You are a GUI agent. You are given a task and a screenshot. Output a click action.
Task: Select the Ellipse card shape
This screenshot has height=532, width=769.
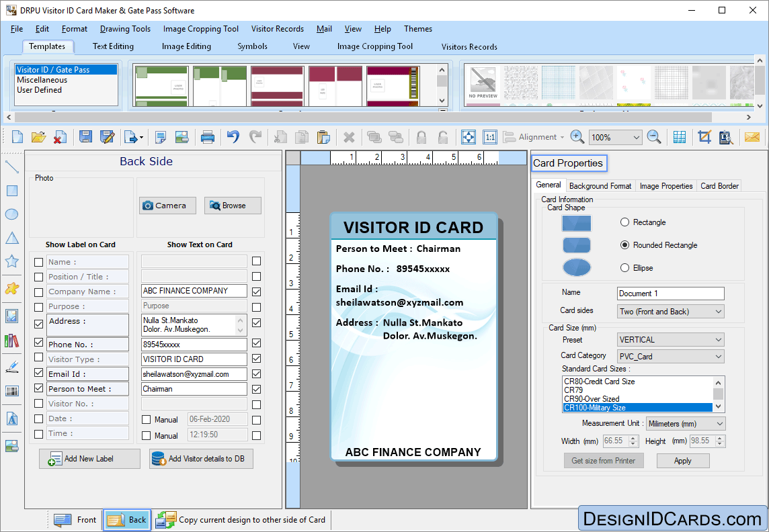[x=624, y=267]
